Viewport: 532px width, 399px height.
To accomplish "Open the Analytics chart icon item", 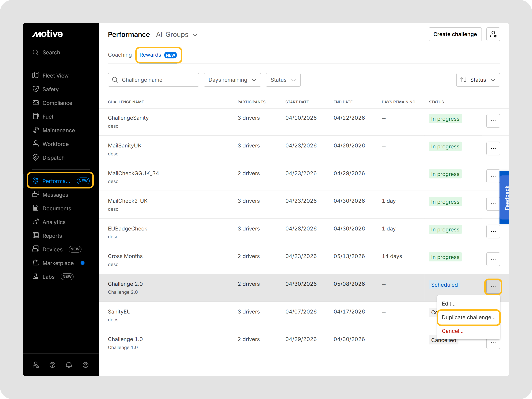I will [36, 222].
